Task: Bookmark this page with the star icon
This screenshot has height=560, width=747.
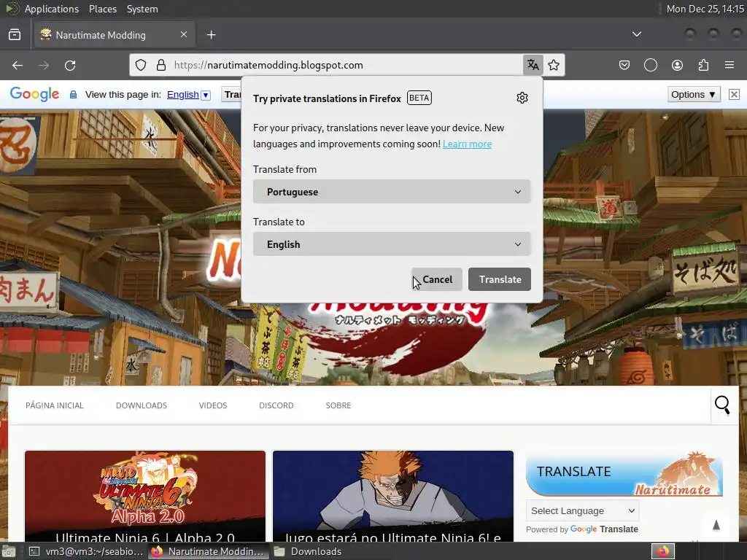Action: tap(554, 65)
